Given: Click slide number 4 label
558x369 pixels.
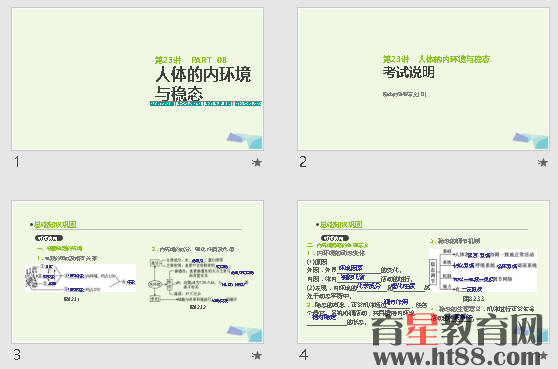Looking at the screenshot, I should pos(304,355).
